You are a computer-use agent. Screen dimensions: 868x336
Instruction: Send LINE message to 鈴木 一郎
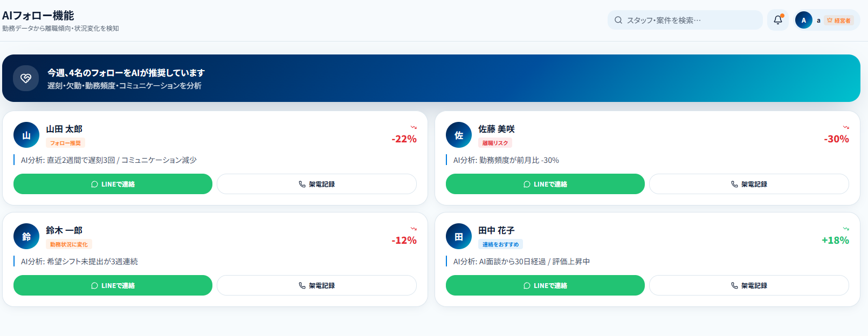pyautogui.click(x=113, y=285)
